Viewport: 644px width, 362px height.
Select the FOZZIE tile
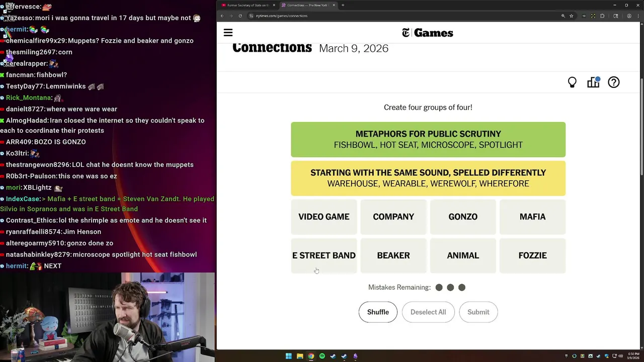coord(532,255)
